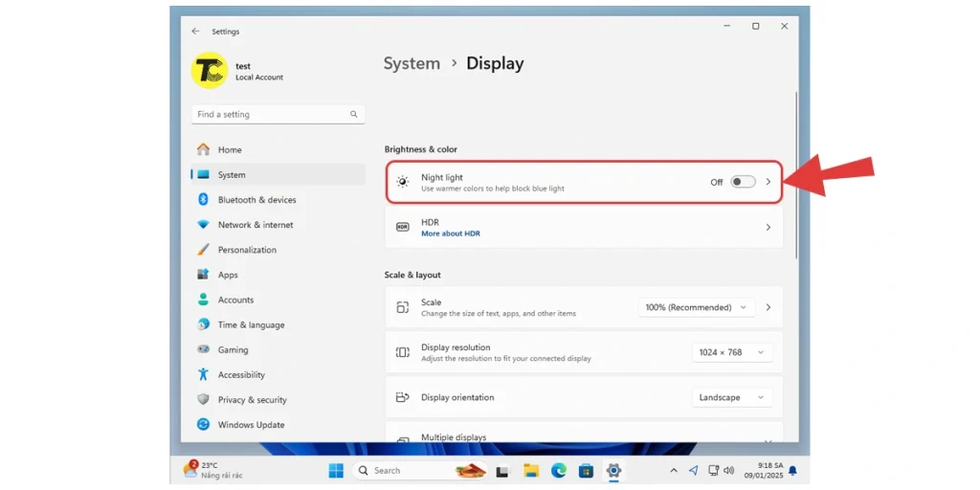Click the More about HDR link
This screenshot has width=980, height=490.
tap(451, 234)
